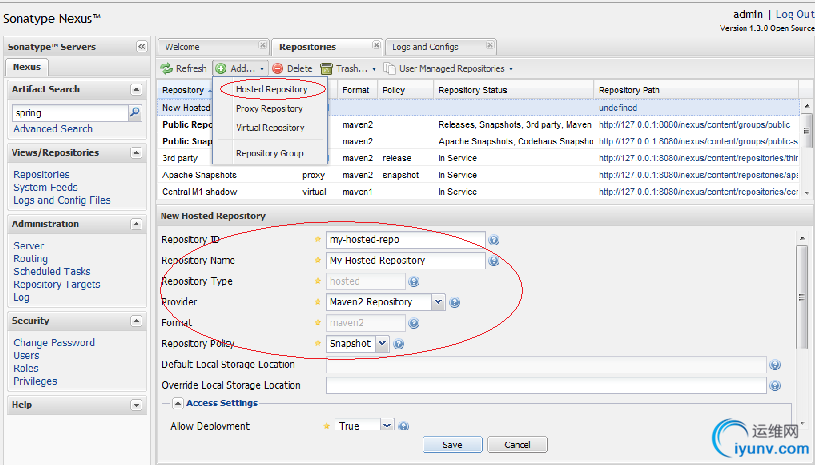The image size is (815, 465).
Task: Open the Users security link
Action: (x=26, y=355)
